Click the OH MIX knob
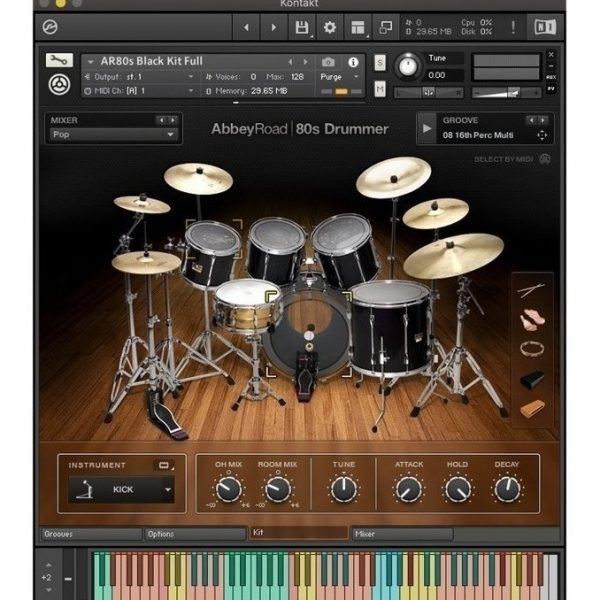600x600 pixels. [x=228, y=489]
